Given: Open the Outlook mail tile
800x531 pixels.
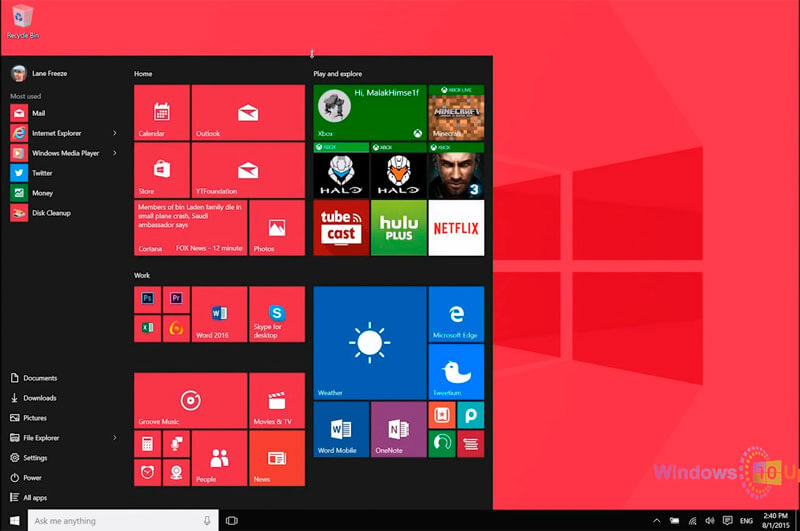Looking at the screenshot, I should pos(248,113).
